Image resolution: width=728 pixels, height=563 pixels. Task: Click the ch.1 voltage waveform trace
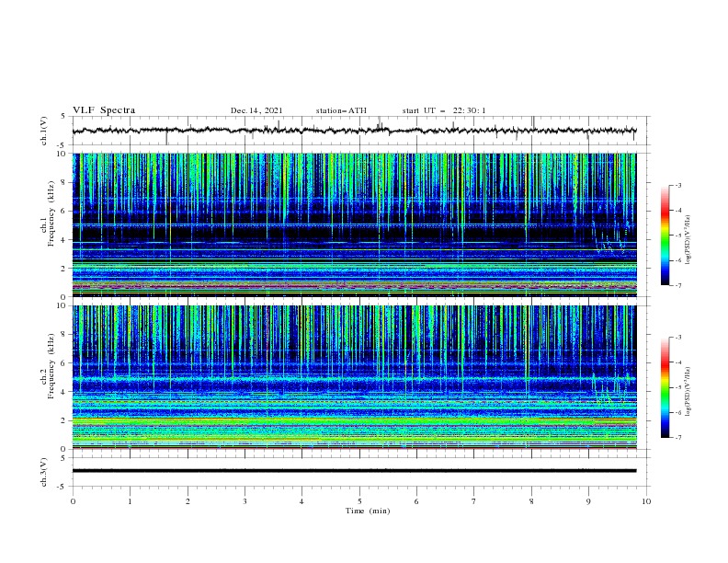tap(354, 131)
